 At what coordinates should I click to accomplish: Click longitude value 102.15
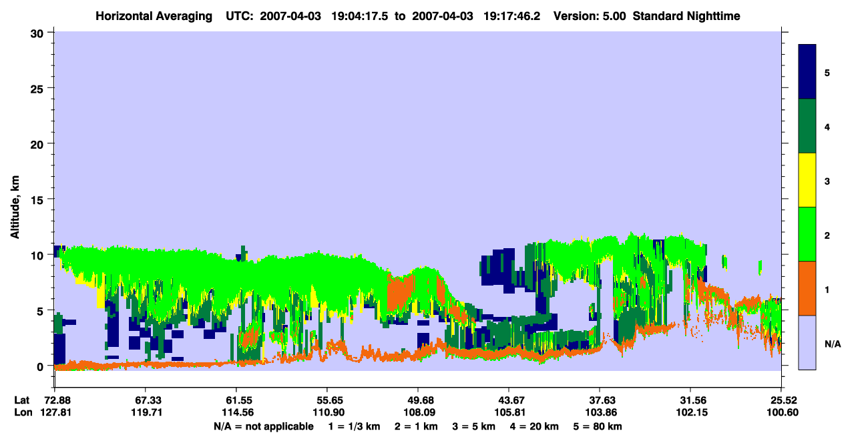(x=690, y=412)
